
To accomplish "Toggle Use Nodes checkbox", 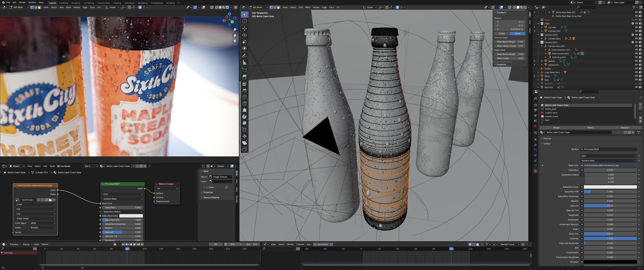I will tap(58, 166).
